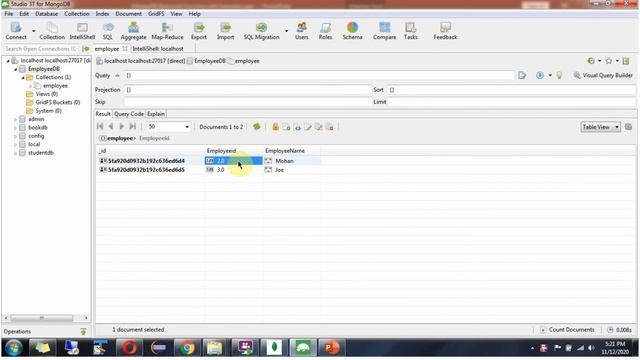Open the GridFS menu
Screen dimensions: 640x360
click(x=156, y=14)
